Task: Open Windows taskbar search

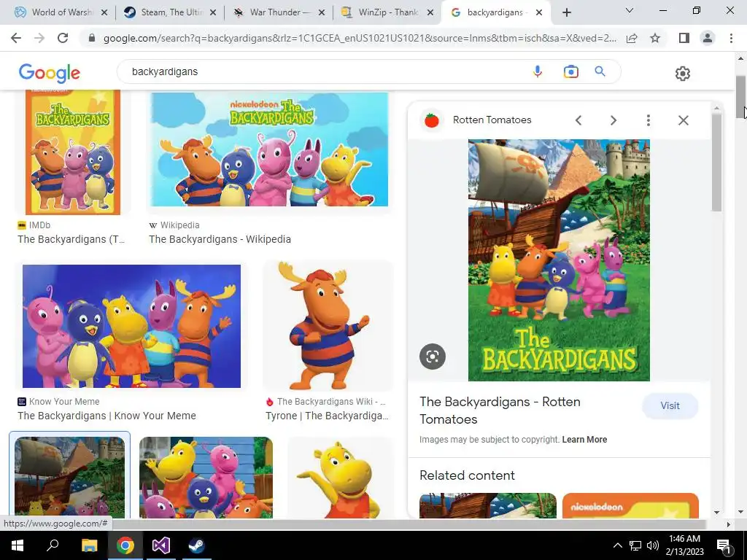Action: click(53, 545)
